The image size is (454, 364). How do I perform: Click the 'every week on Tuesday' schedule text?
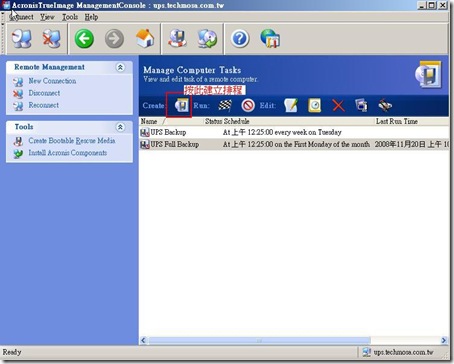point(308,132)
